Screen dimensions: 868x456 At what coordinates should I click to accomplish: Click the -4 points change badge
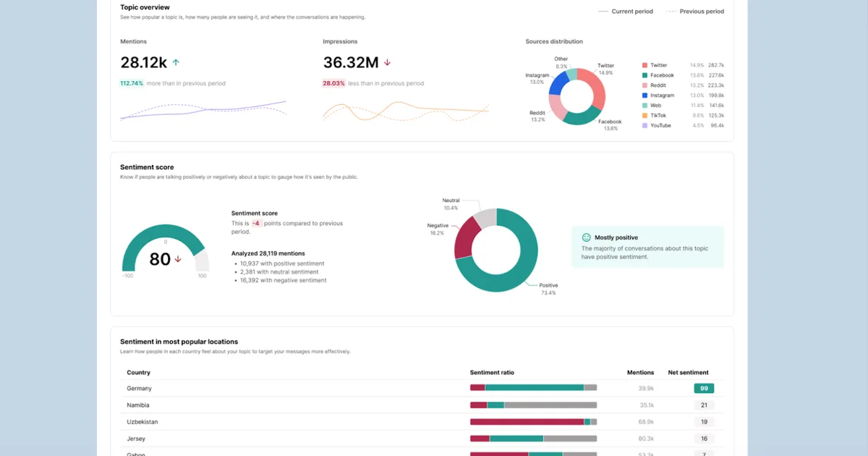tap(256, 224)
